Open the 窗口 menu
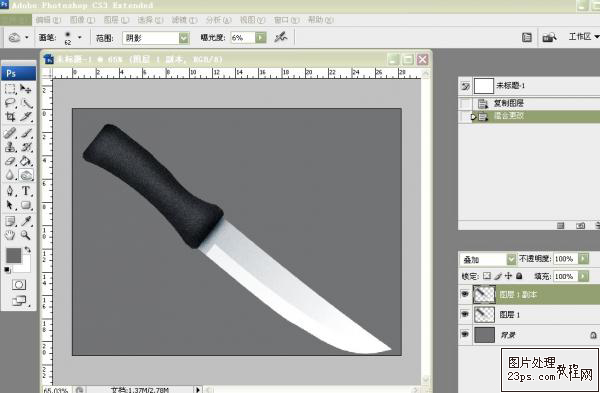This screenshot has height=393, width=600. coord(286,20)
